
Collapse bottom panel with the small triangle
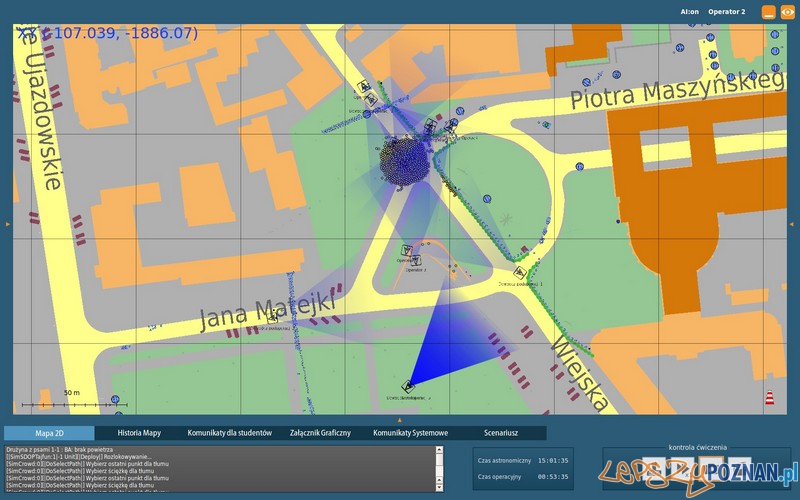[x=399, y=420]
